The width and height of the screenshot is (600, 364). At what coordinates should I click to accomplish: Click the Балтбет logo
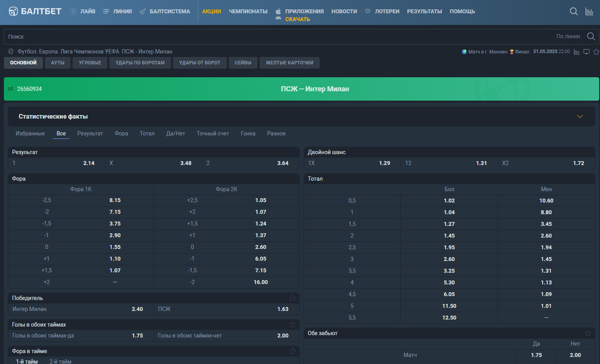[35, 11]
